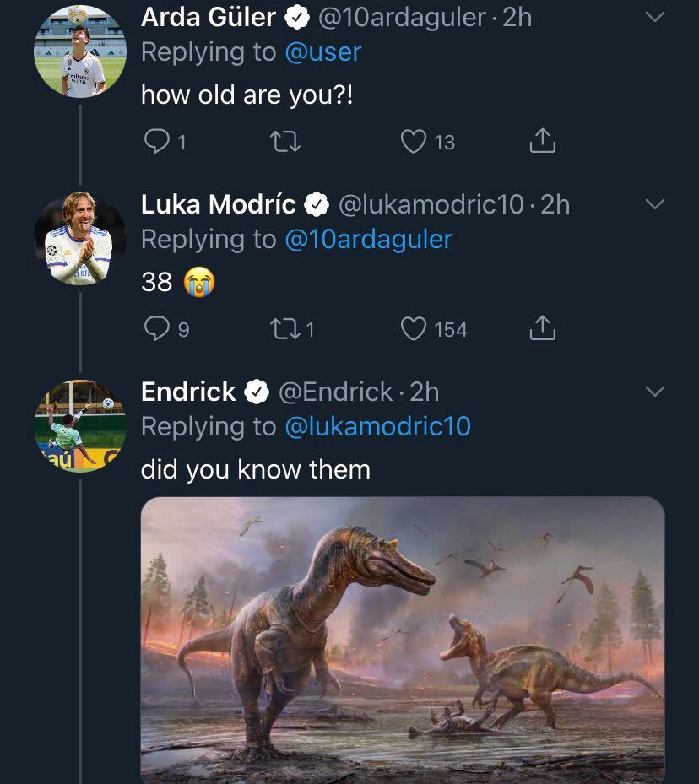Like Luka Modríc's 38 tweet
This screenshot has width=699, height=784.
pos(414,329)
